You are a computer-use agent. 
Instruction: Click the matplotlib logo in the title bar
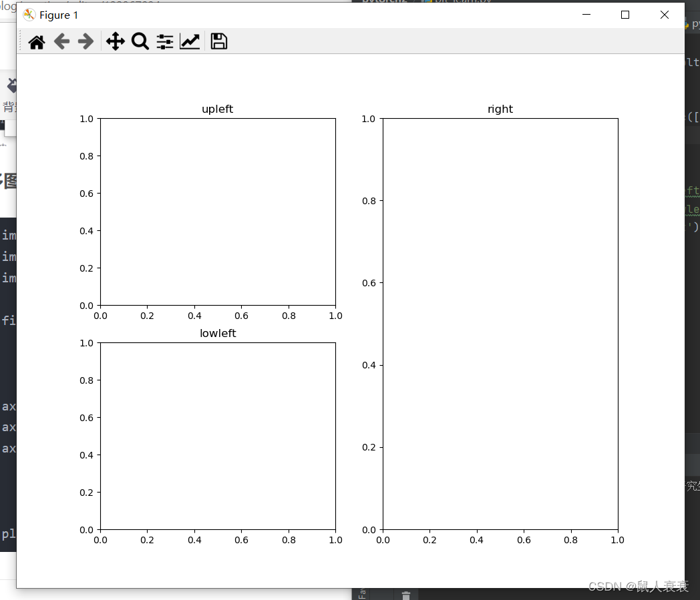[29, 14]
